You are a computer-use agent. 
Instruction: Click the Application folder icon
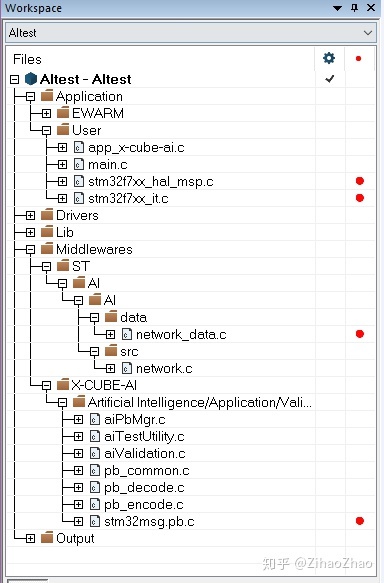(47, 96)
